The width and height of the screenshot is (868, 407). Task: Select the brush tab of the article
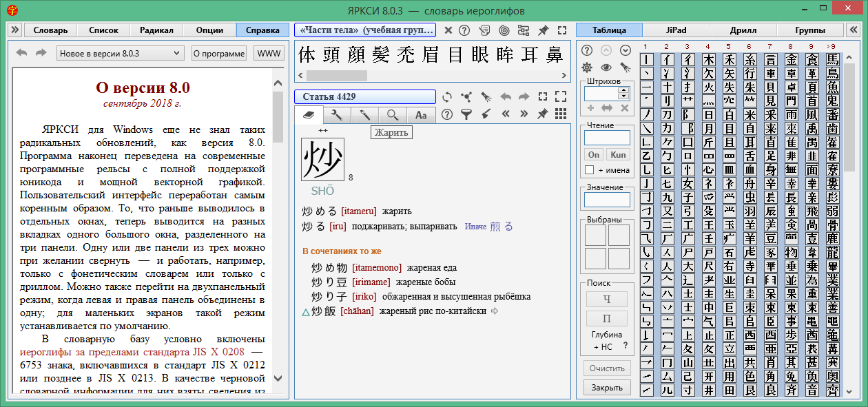[x=365, y=115]
